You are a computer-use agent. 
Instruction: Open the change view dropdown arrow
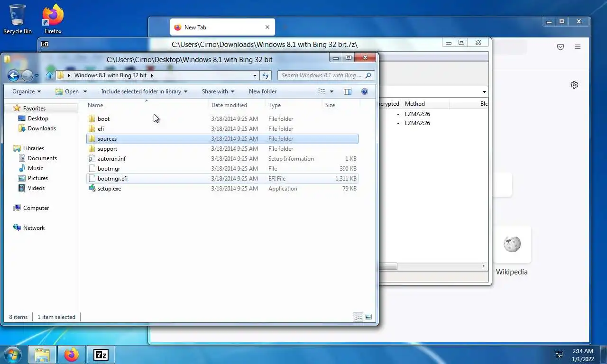pos(331,91)
